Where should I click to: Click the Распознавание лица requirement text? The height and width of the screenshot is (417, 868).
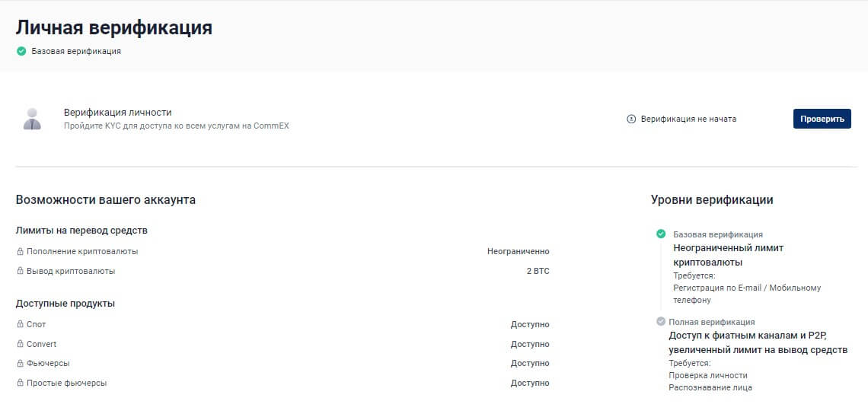[x=710, y=387]
